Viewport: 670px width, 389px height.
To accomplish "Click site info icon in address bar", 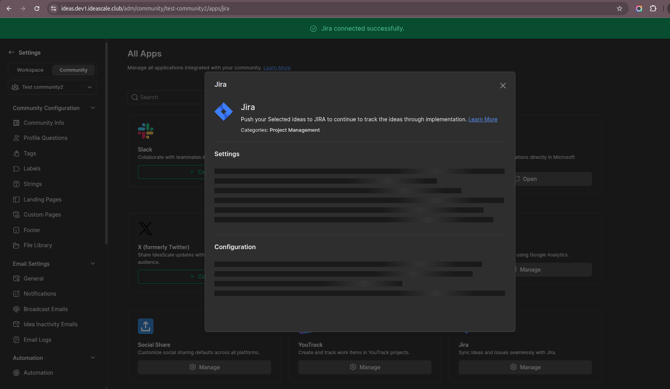I will (53, 9).
